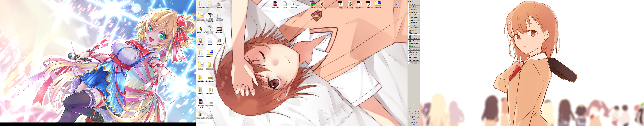Select the EmptySwf.as file icon

[x=359, y=5]
